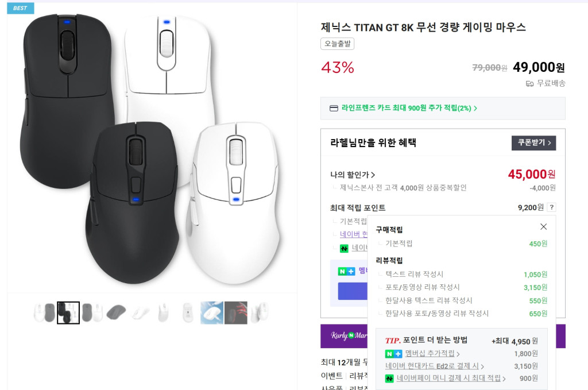Open 네이버페이 머니 결제 적립 link
The image size is (588, 390).
(451, 379)
